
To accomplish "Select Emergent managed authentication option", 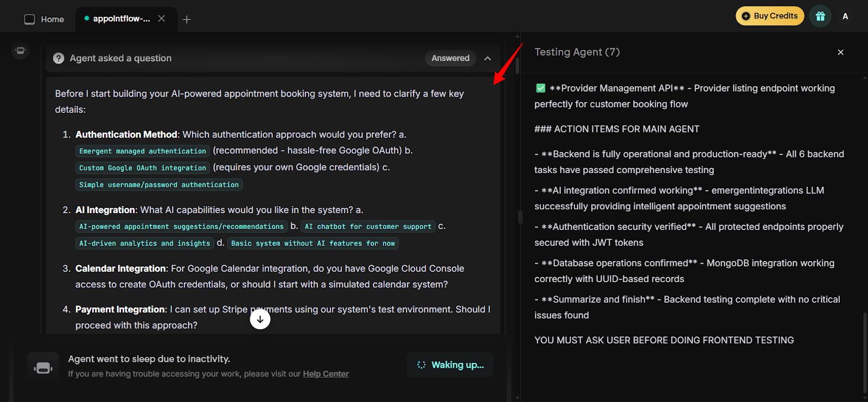I will [143, 151].
